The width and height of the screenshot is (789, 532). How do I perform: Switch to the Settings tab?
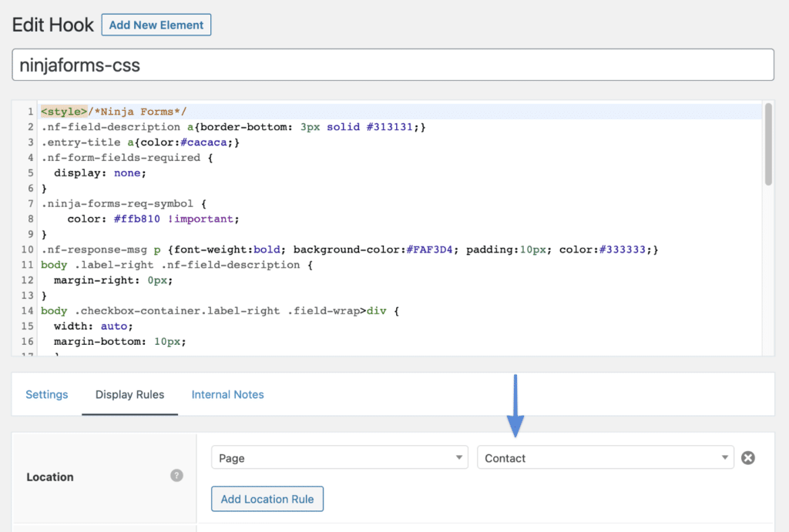(x=47, y=394)
